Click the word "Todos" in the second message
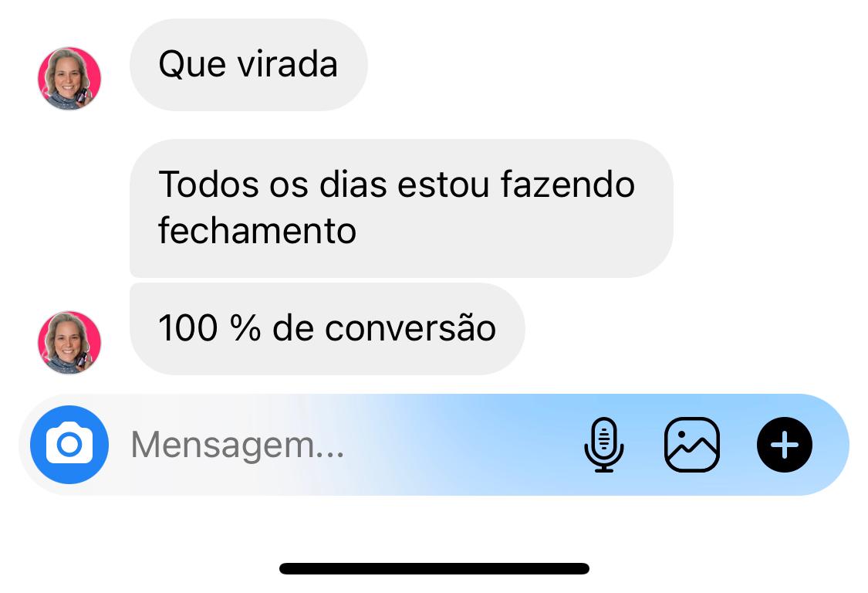868x593 pixels. click(208, 184)
